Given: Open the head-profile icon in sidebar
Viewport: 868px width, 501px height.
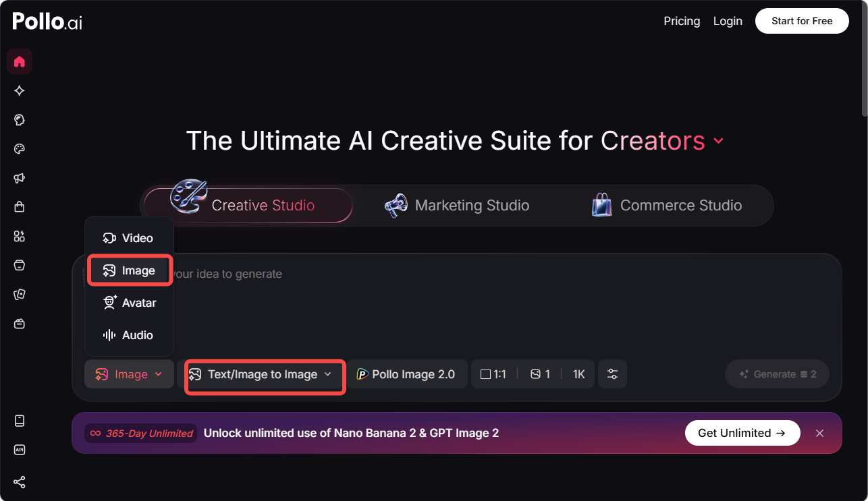Looking at the screenshot, I should (20, 120).
